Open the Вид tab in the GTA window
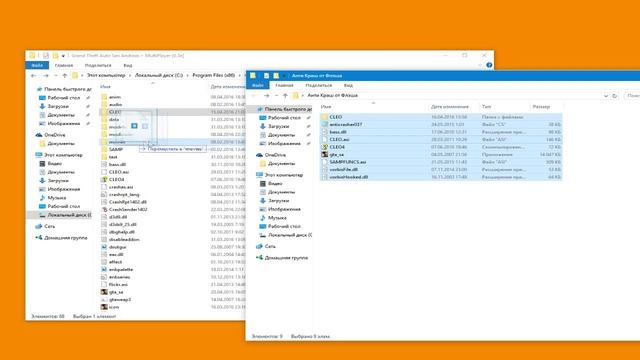This screenshot has height=360, width=640. coord(128,65)
